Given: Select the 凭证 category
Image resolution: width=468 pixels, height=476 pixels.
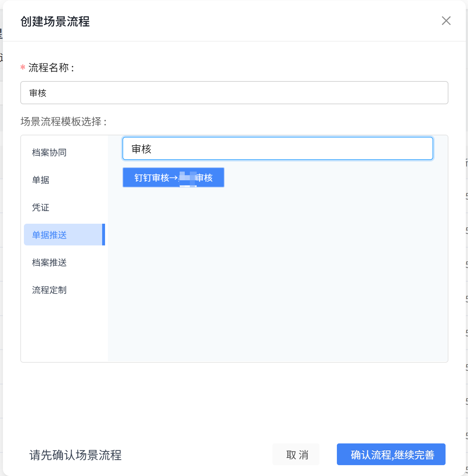Looking at the screenshot, I should coord(41,207).
